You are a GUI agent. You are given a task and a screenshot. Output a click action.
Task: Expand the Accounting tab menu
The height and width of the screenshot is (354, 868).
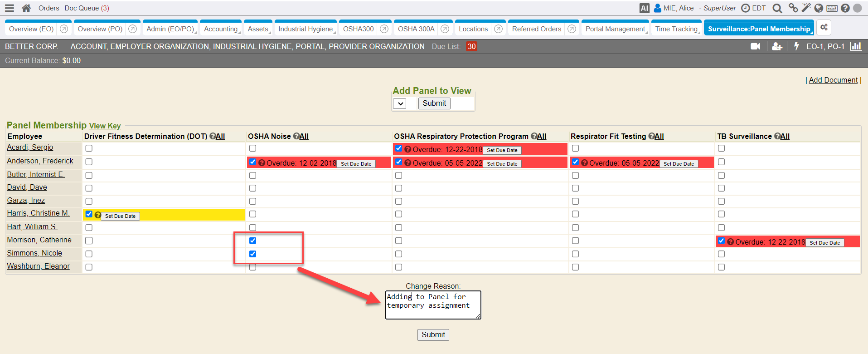(x=221, y=29)
